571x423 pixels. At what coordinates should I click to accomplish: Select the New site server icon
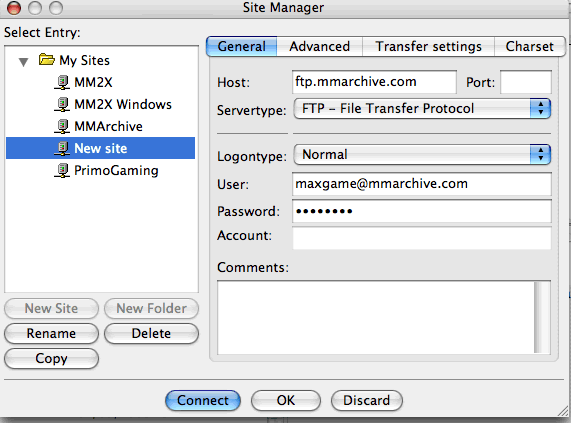(x=62, y=148)
